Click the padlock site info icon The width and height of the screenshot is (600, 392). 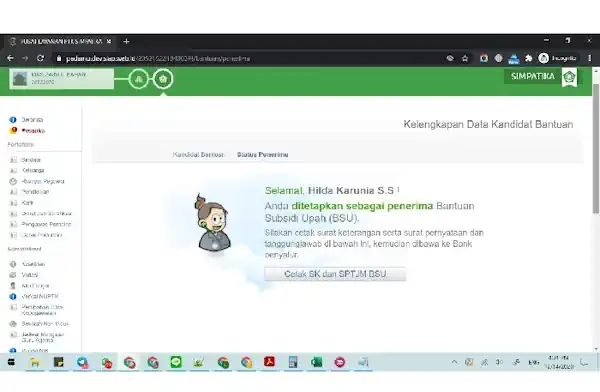click(59, 59)
